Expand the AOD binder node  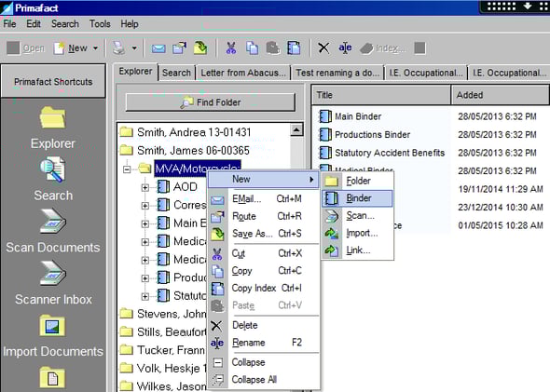coord(144,188)
